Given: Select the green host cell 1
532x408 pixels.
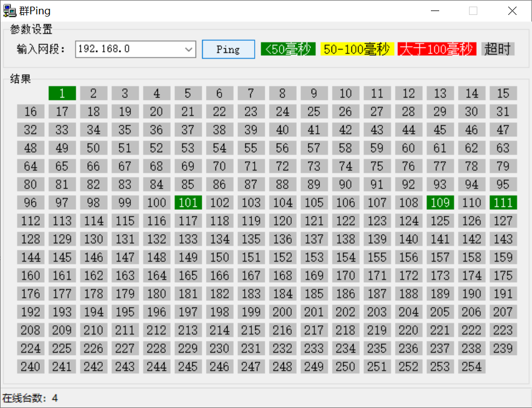Looking at the screenshot, I should 62,93.
